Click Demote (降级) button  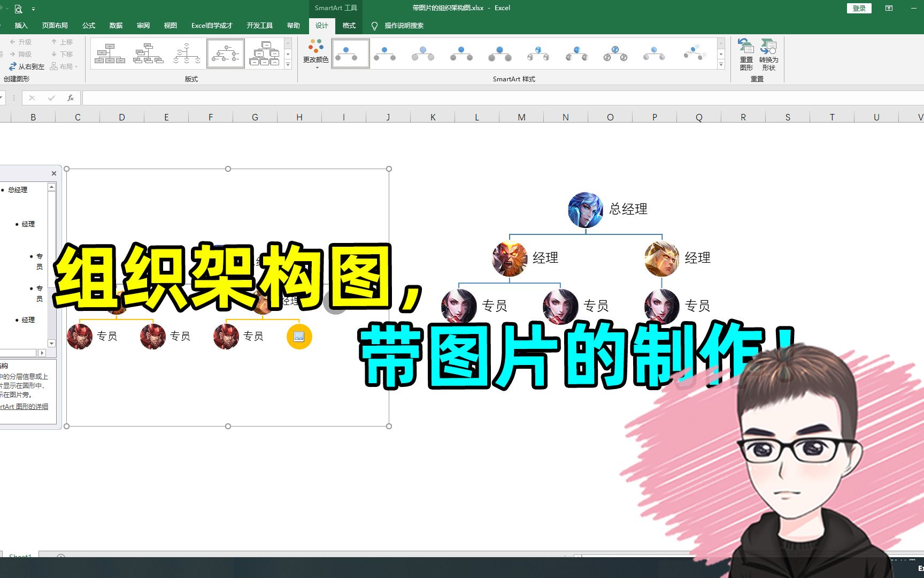(x=21, y=54)
